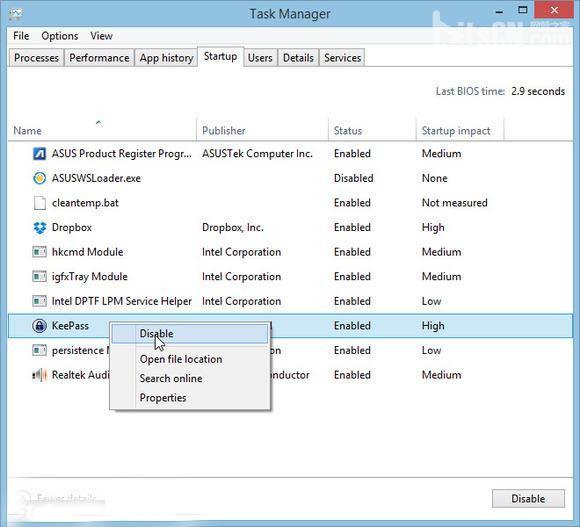Viewport: 580px width, 527px height.
Task: Click the hkcmd Module icon
Action: [x=40, y=252]
